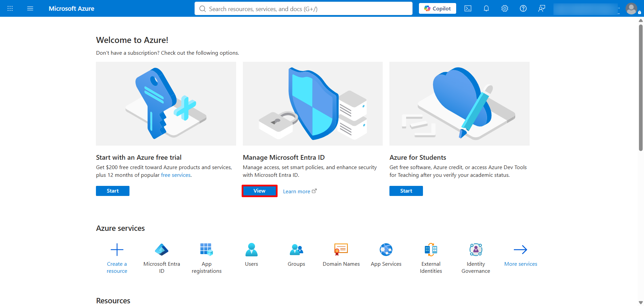This screenshot has width=644, height=306.
Task: Click Manage Microsoft Entra ID title
Action: 284,157
